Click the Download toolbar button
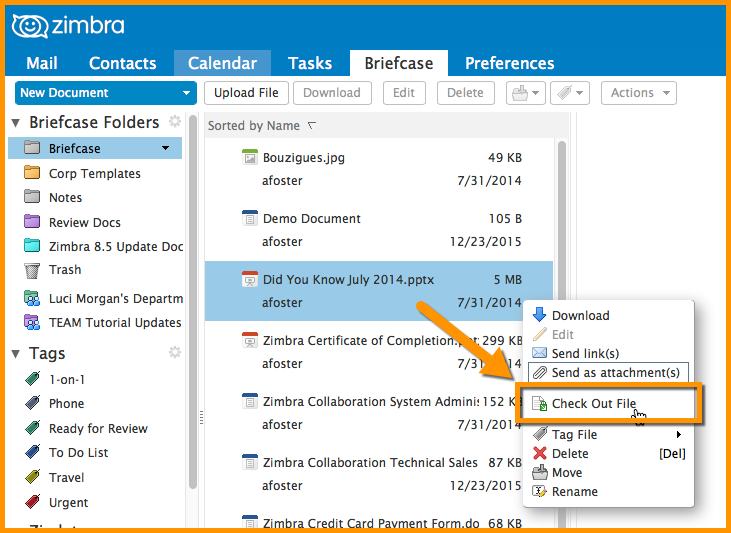This screenshot has height=533, width=731. (x=332, y=93)
